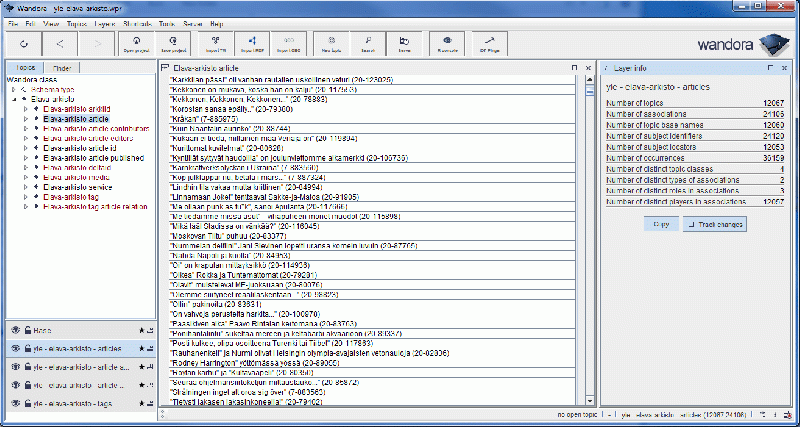Click the forward arrow navigation button

click(x=98, y=44)
